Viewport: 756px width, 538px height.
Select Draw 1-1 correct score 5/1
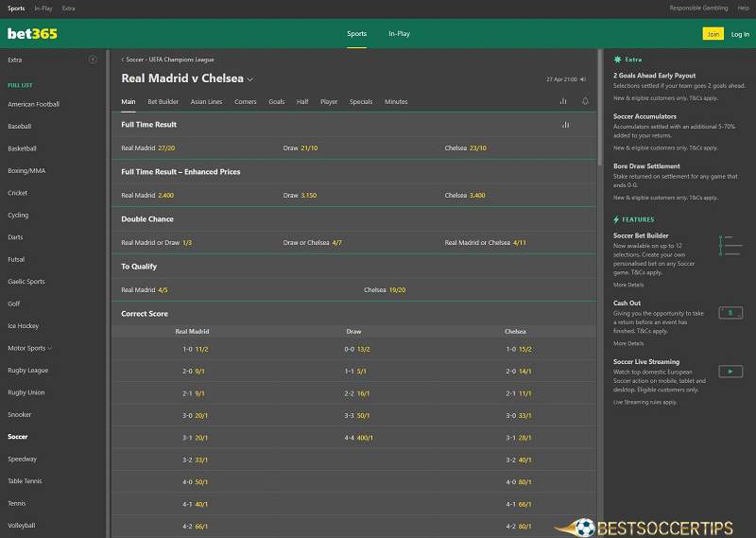[x=355, y=372]
